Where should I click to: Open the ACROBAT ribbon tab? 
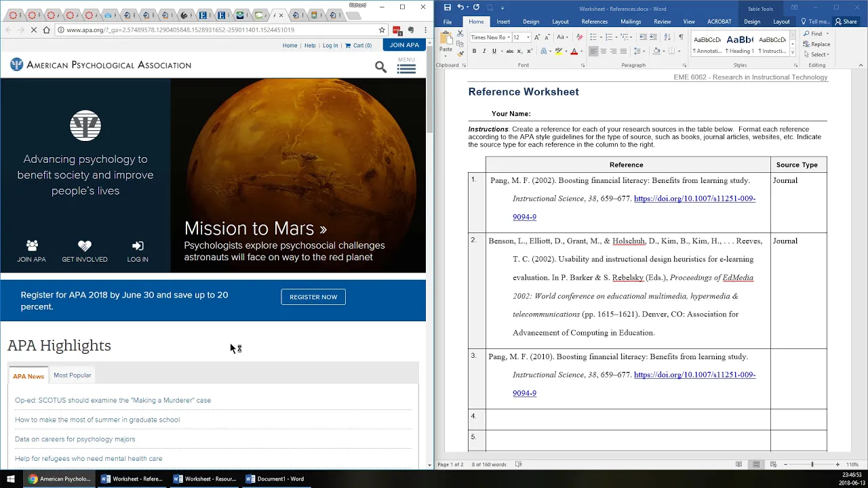pyautogui.click(x=719, y=22)
